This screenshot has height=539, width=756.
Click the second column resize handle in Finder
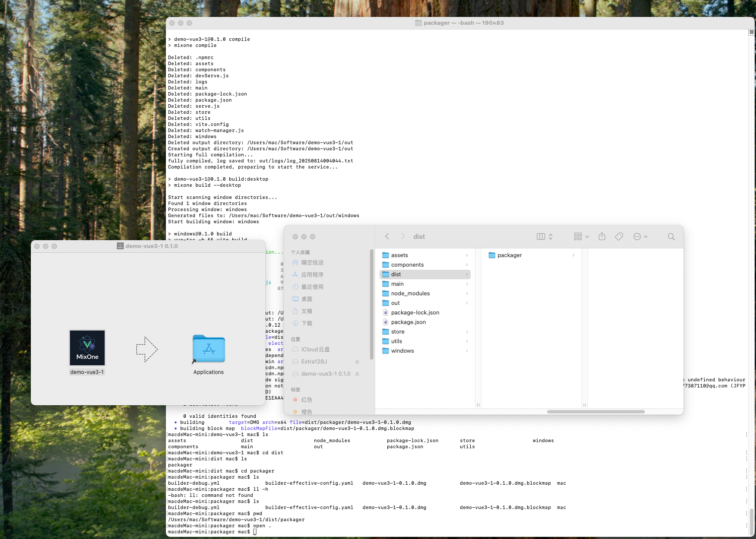pos(584,405)
